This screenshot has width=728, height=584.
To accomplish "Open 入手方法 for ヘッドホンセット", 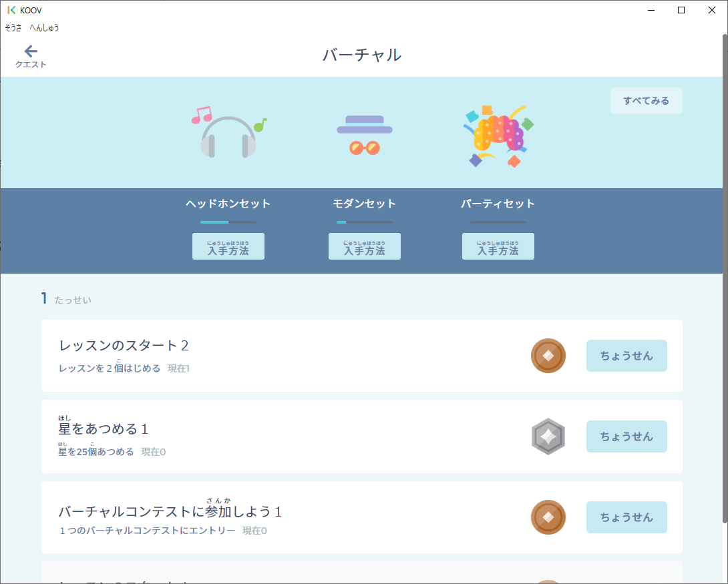I will point(228,246).
